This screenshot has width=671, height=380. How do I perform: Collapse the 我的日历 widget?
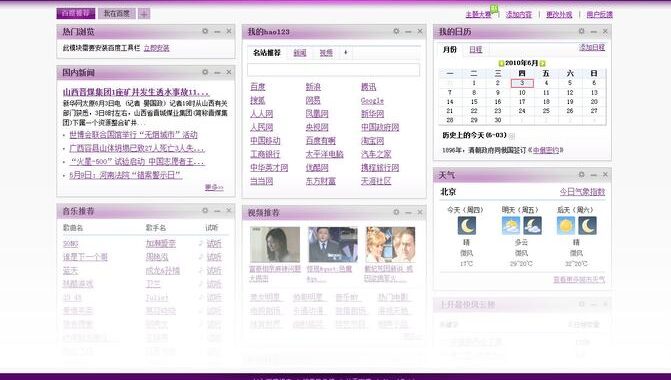(x=593, y=32)
